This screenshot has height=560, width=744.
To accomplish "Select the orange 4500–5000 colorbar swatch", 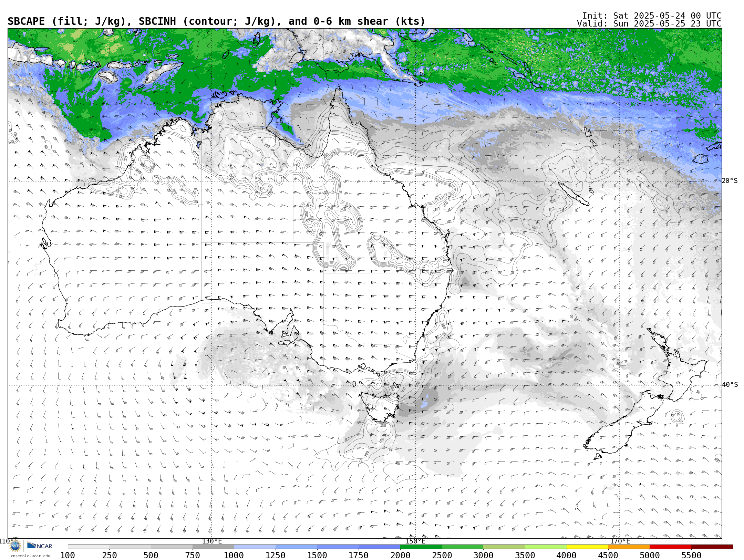I will pos(629,547).
